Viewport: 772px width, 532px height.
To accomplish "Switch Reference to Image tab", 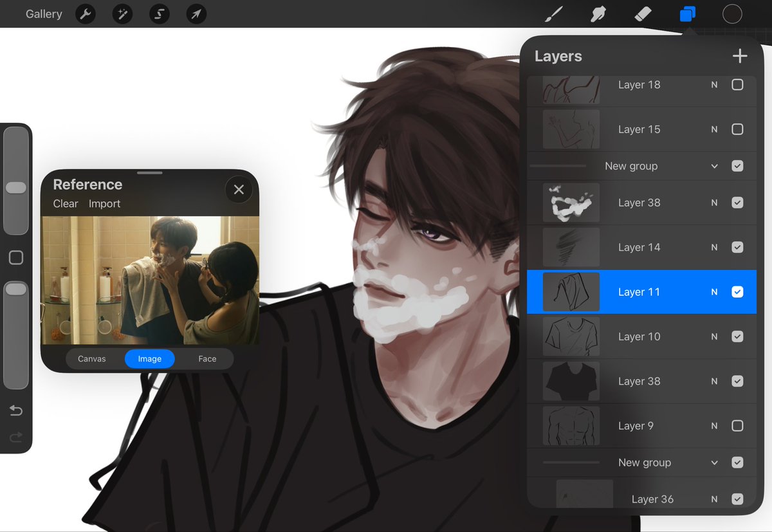I will coord(150,359).
